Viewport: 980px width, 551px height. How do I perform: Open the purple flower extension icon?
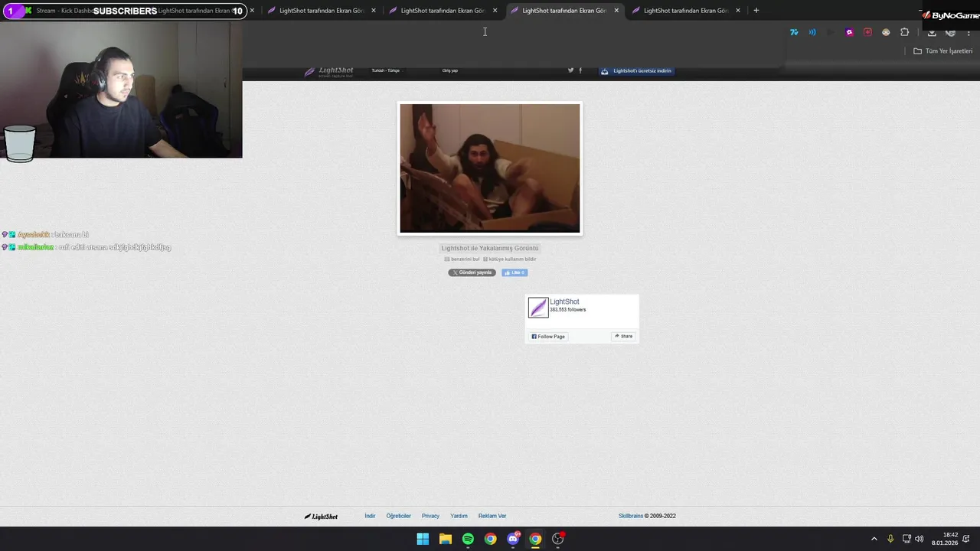tap(849, 32)
